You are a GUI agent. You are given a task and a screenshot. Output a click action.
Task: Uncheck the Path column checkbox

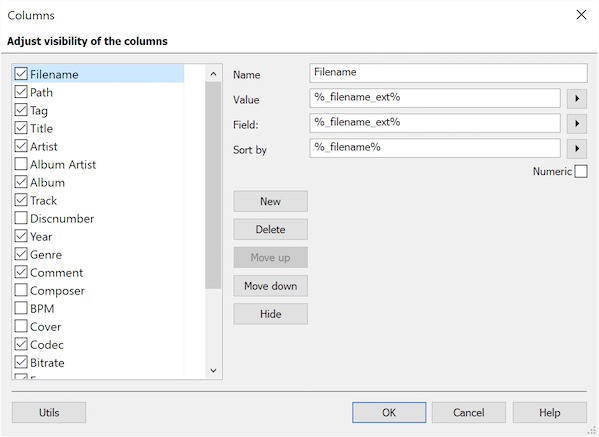[21, 92]
